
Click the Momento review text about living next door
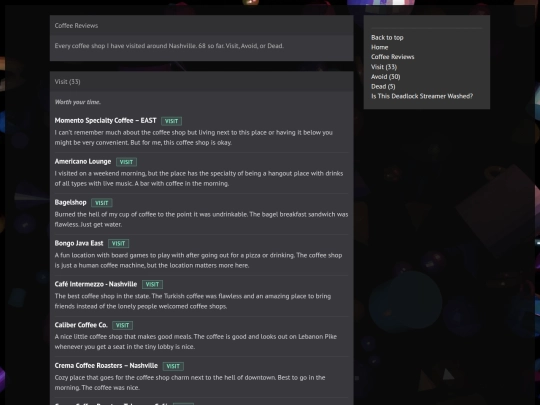point(194,137)
